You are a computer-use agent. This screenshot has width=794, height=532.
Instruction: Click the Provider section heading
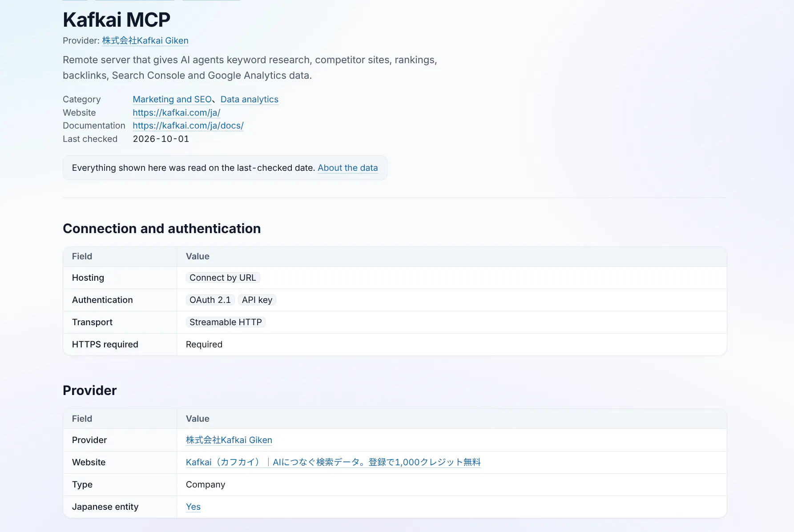tap(90, 390)
